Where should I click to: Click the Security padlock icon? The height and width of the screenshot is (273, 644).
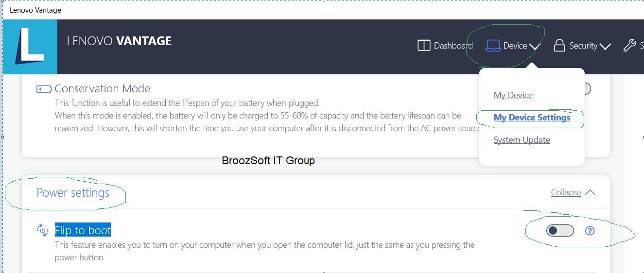click(559, 46)
